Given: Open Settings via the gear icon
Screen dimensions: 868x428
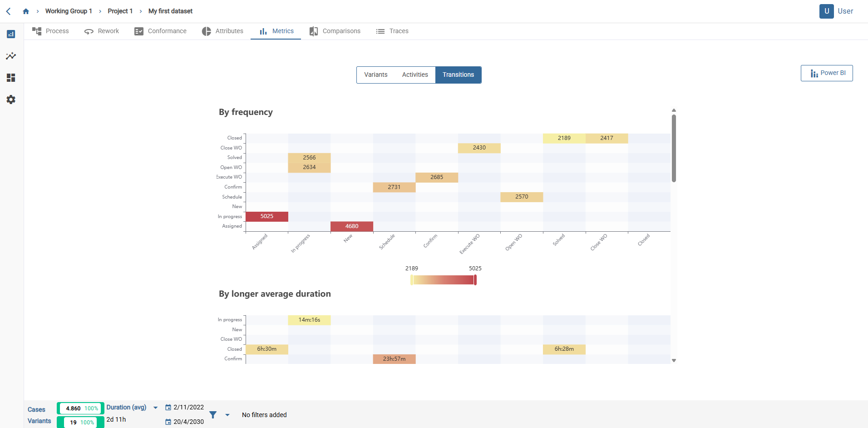Looking at the screenshot, I should tap(10, 100).
